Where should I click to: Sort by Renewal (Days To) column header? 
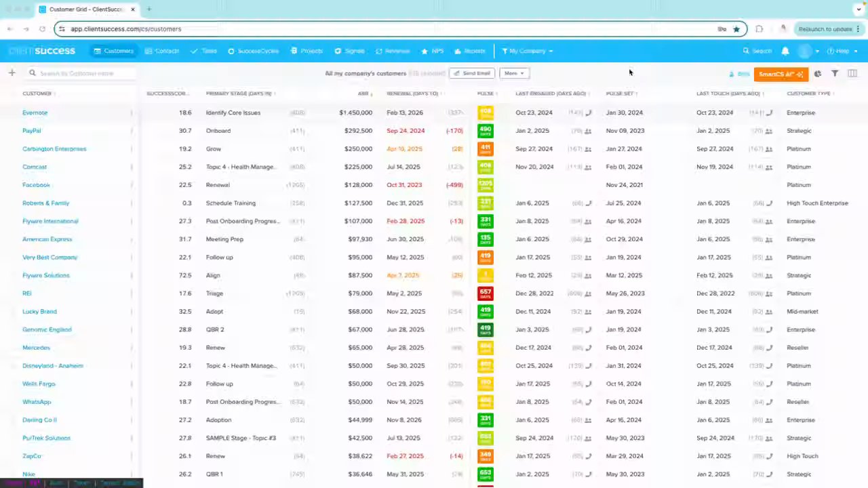412,94
